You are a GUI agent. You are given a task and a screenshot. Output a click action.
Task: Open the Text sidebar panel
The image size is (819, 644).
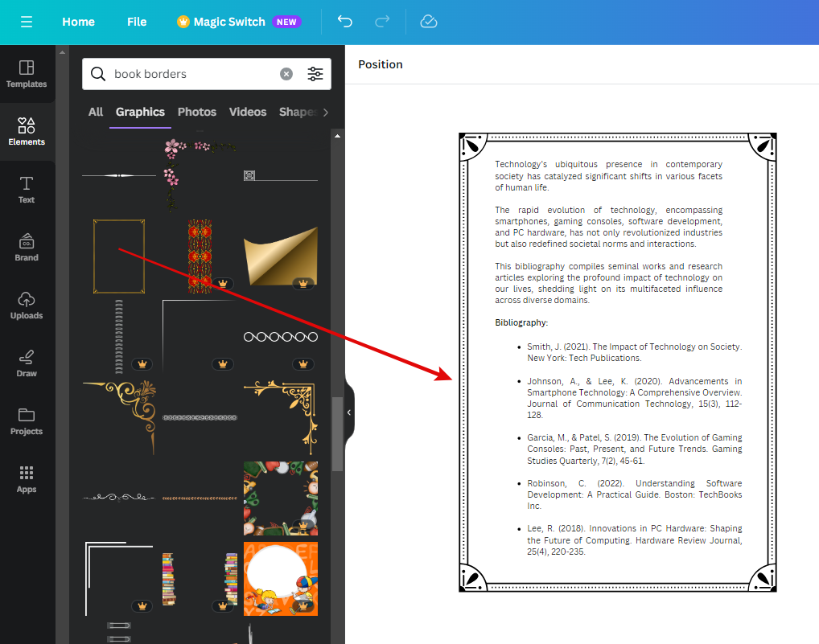(27, 190)
